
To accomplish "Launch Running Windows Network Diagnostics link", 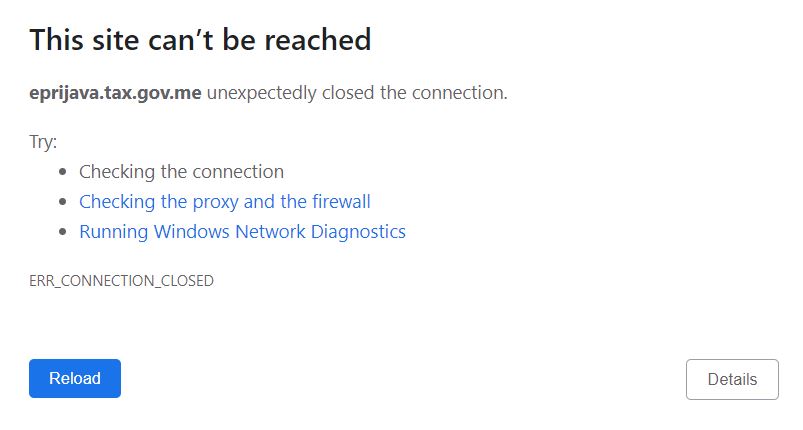I will click(242, 232).
